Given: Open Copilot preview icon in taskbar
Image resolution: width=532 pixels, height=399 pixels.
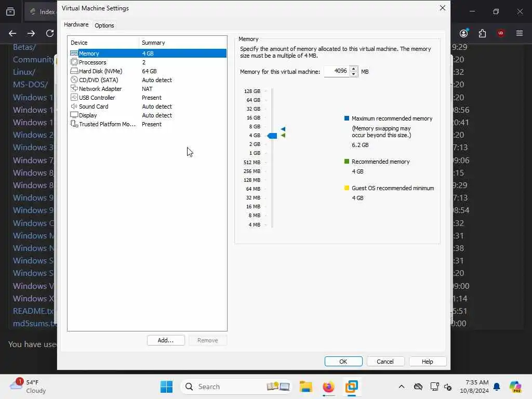Looking at the screenshot, I should click(515, 387).
